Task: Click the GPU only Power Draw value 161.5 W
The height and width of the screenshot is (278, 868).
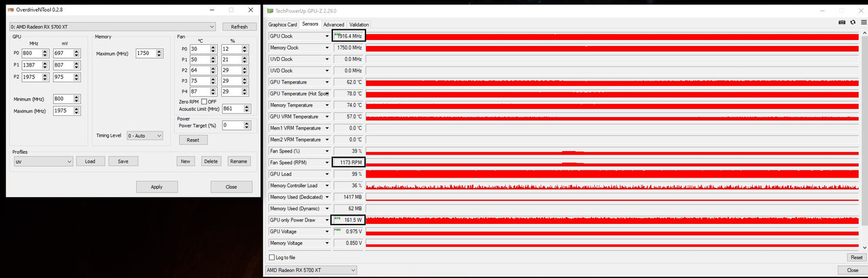Action: tap(349, 220)
